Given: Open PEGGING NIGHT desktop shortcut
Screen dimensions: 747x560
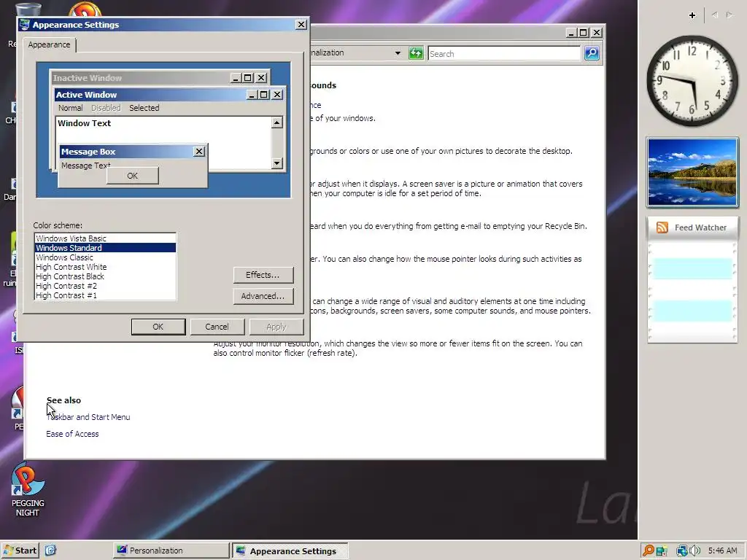Looking at the screenshot, I should pos(27,491).
